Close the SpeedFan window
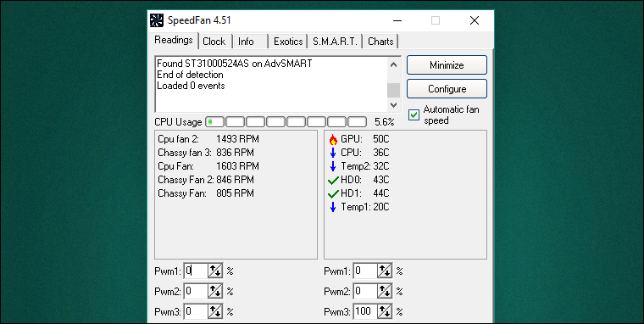 coord(475,20)
